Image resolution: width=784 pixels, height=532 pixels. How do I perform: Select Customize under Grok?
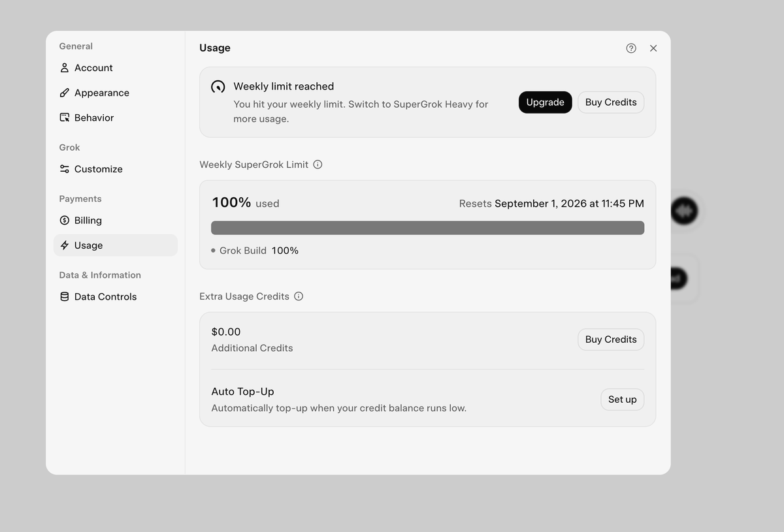115,169
